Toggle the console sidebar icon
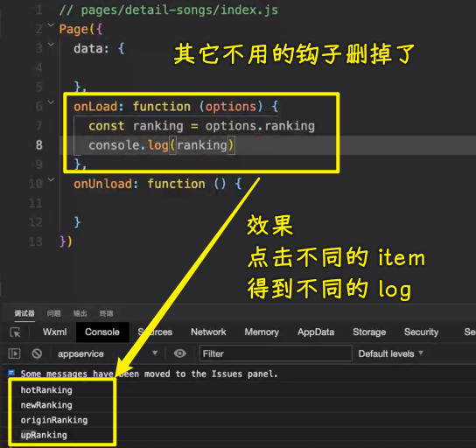 pyautogui.click(x=14, y=353)
